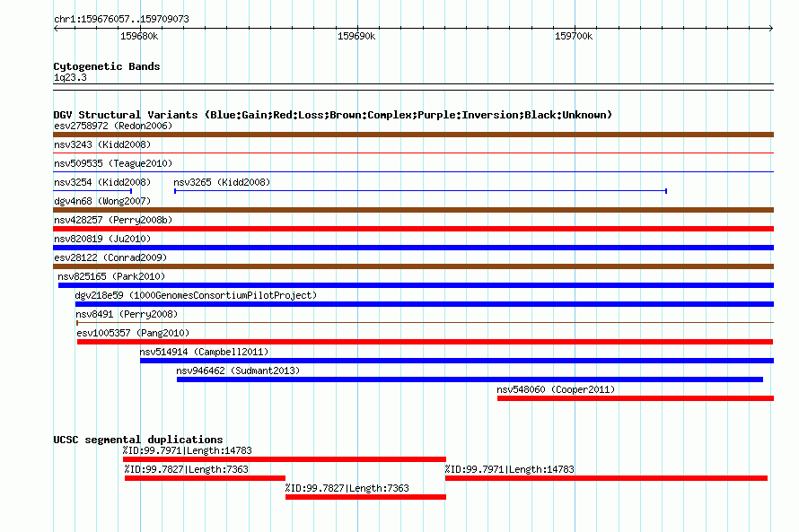Click the red nsv428257 loss bar
Screen dimensions: 799x532
coord(413,229)
